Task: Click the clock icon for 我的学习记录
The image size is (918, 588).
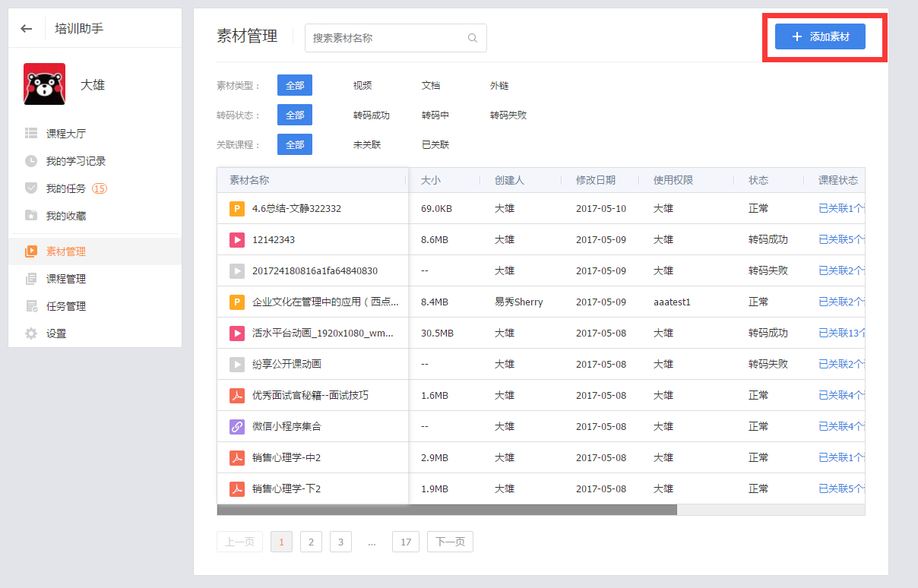Action: pyautogui.click(x=31, y=161)
